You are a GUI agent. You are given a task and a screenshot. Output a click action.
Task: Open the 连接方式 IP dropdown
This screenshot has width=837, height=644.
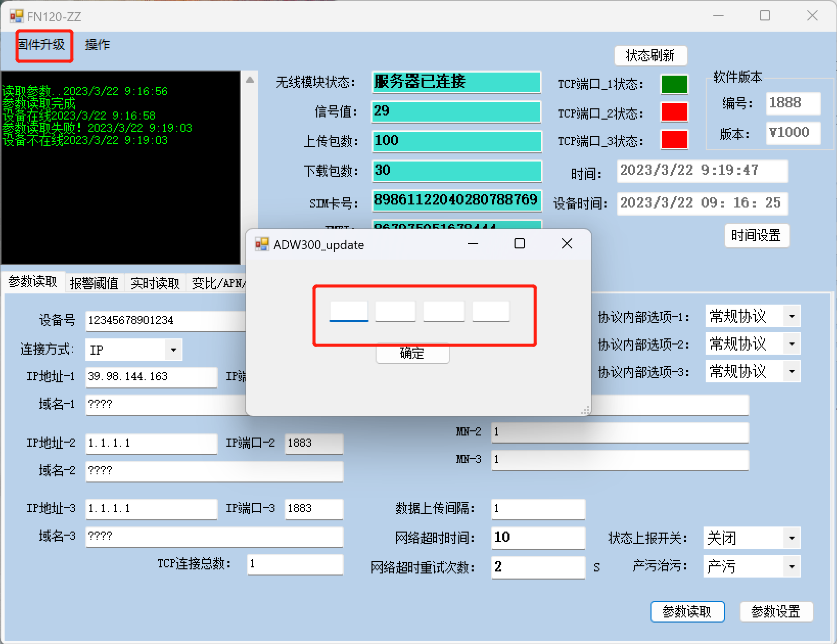[x=174, y=350]
